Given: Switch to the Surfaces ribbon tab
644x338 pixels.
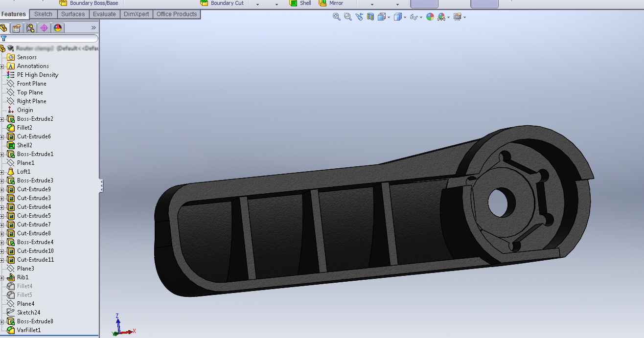Looking at the screenshot, I should [73, 14].
